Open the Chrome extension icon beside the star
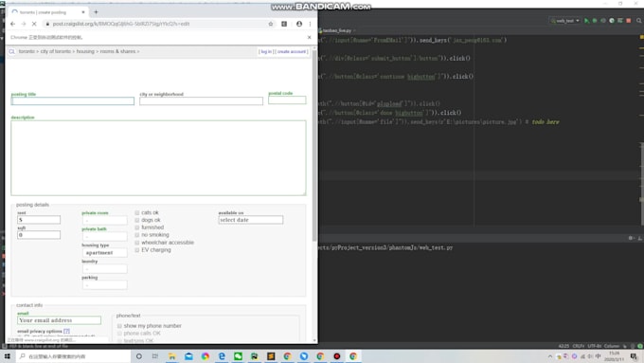The height and width of the screenshot is (363, 644). click(x=284, y=24)
